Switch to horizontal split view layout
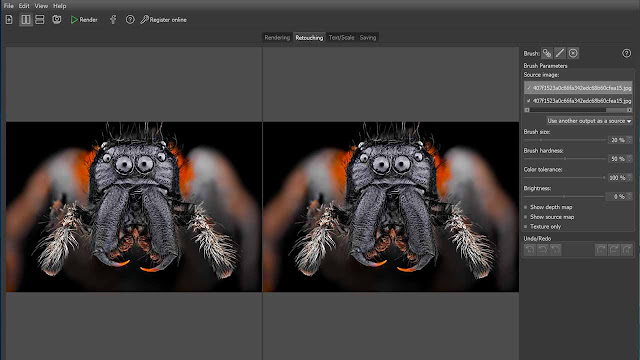 [40, 20]
